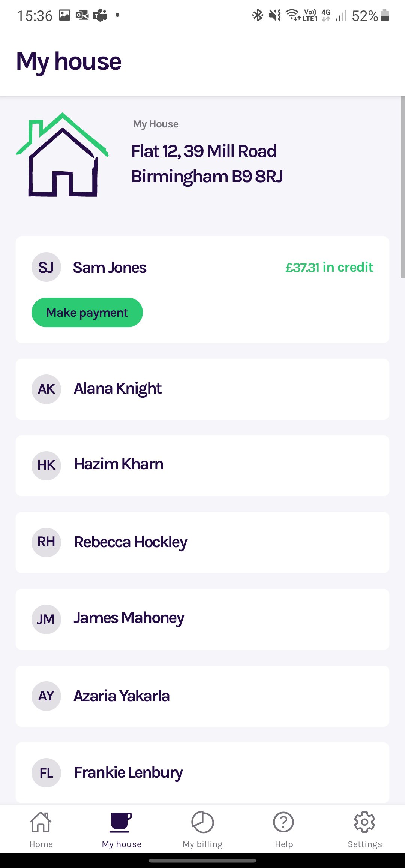Tap the My house cup icon

121,822
